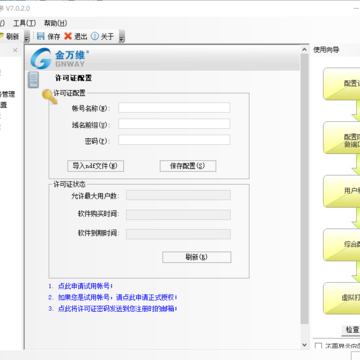Click the 保存 floppy disk icon

point(41,36)
